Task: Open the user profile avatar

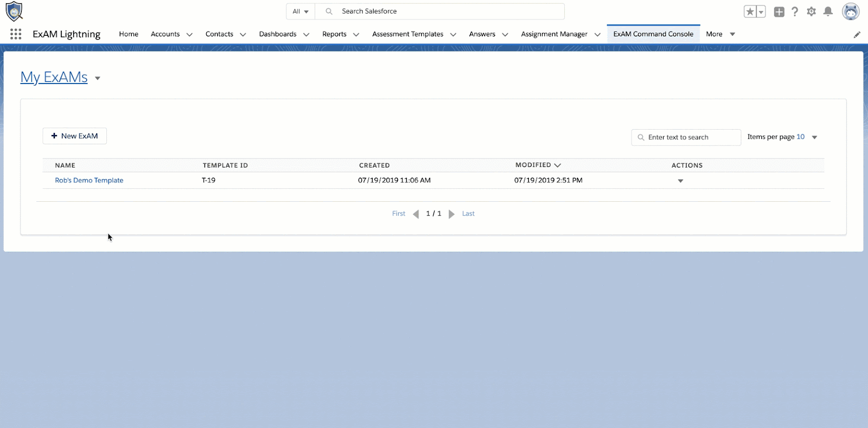Action: coord(851,11)
